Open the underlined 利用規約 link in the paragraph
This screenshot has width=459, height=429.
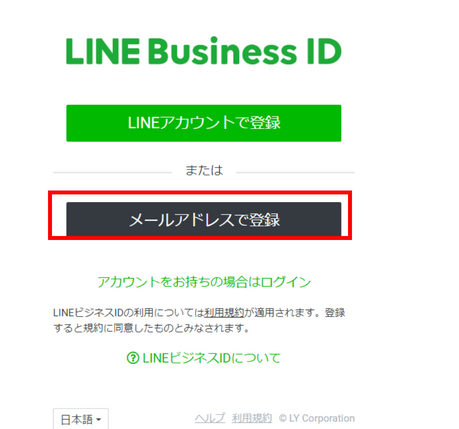224,313
